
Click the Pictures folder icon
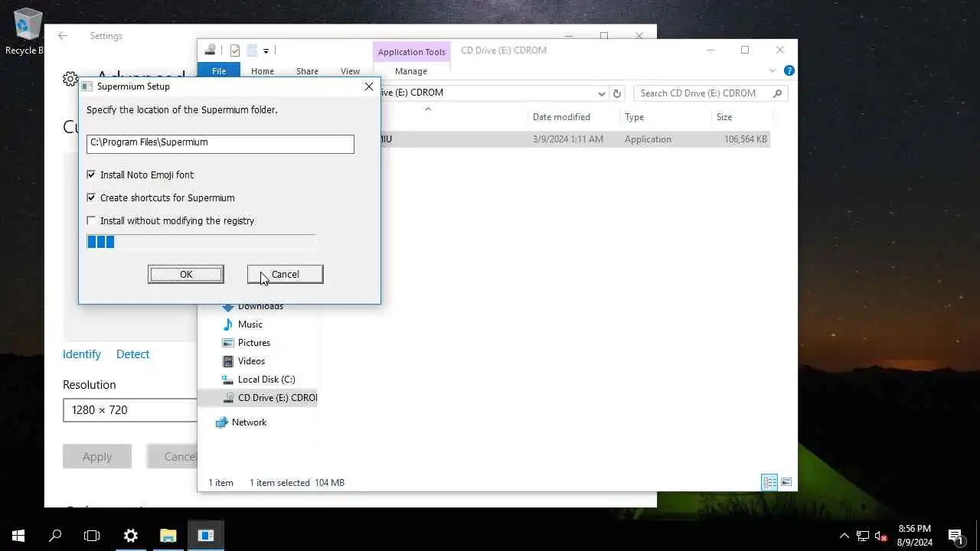click(227, 343)
